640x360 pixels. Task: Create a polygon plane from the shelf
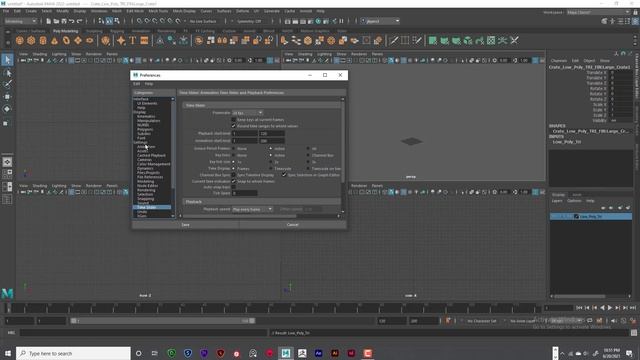(x=78, y=40)
